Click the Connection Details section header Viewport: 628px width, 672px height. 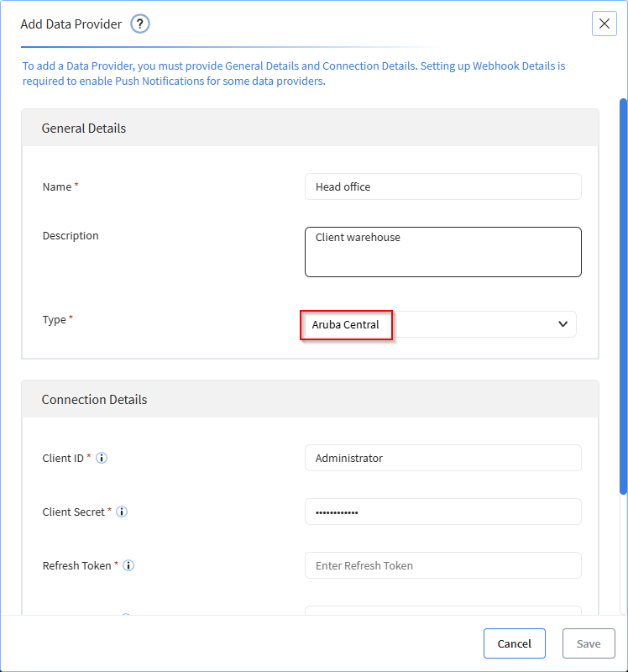(310, 399)
